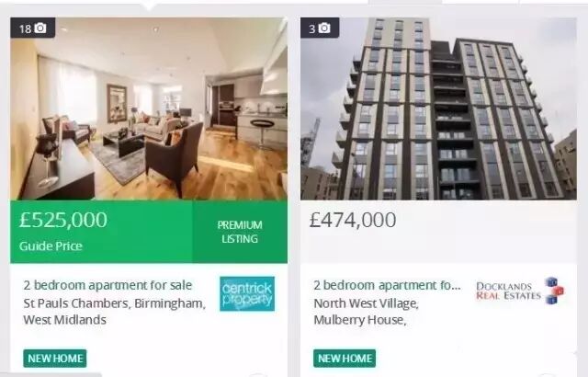Click New Home tag on Mulberry House listing

pos(345,359)
